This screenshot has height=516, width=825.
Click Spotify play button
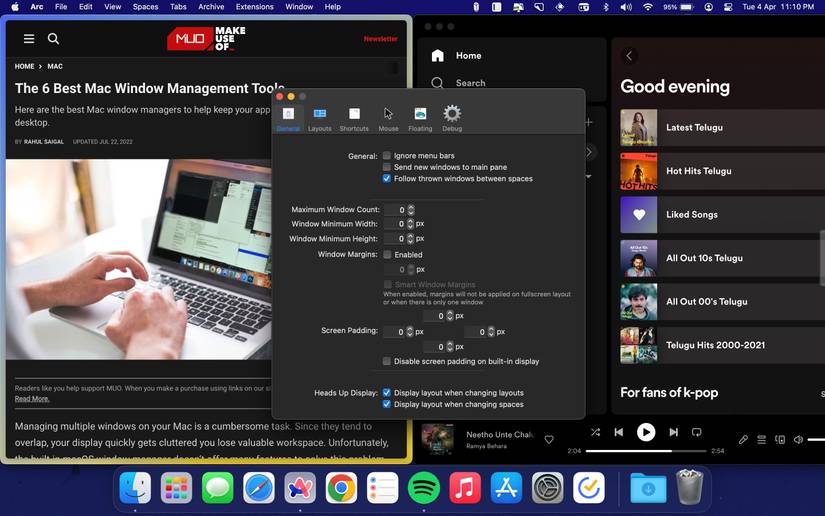click(646, 432)
